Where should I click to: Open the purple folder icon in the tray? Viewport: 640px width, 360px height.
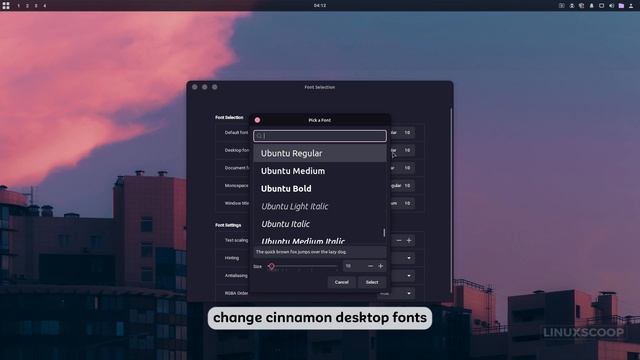coord(621,6)
